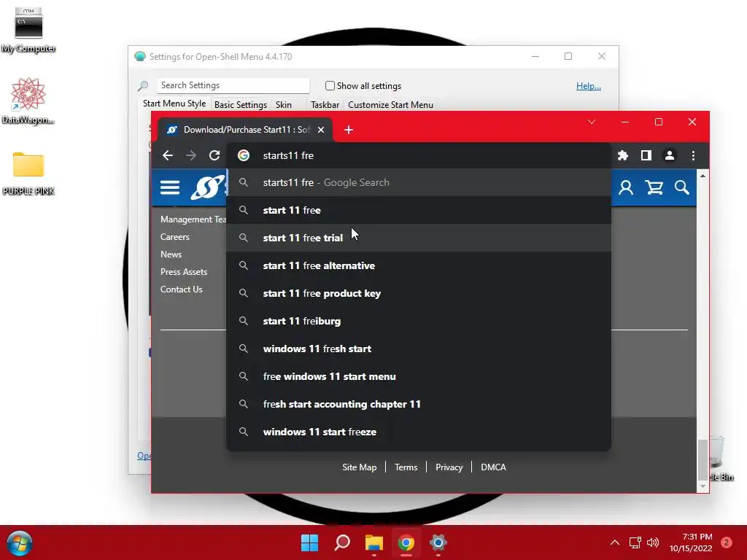
Task: Click the site search magnifier icon
Action: pos(682,187)
